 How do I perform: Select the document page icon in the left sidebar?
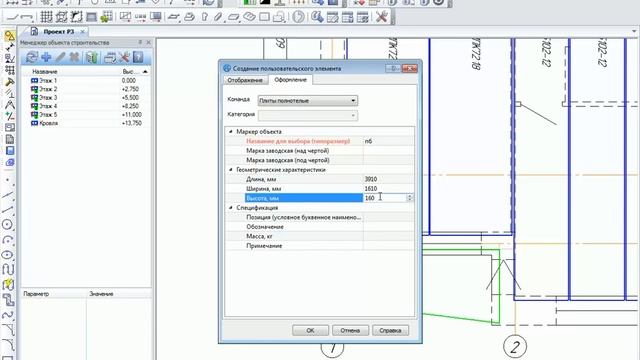pos(9,140)
